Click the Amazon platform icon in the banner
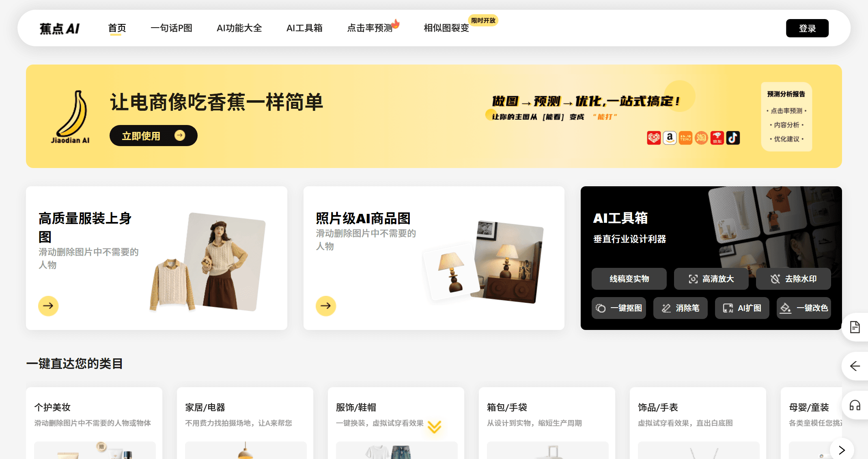868x459 pixels. point(669,138)
